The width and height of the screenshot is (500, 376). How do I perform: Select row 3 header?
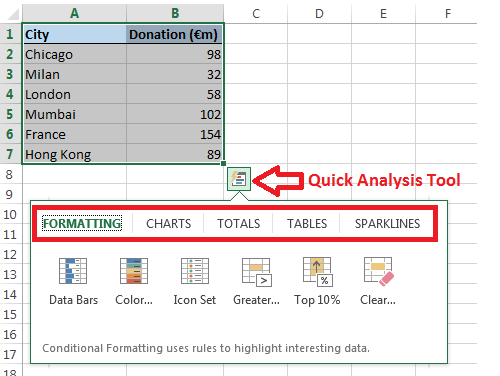[10, 74]
